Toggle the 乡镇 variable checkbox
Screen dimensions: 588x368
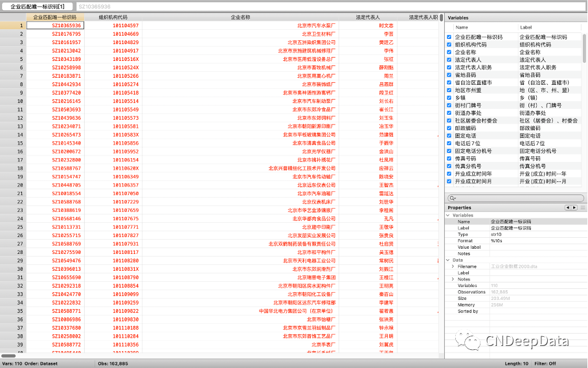coord(449,98)
